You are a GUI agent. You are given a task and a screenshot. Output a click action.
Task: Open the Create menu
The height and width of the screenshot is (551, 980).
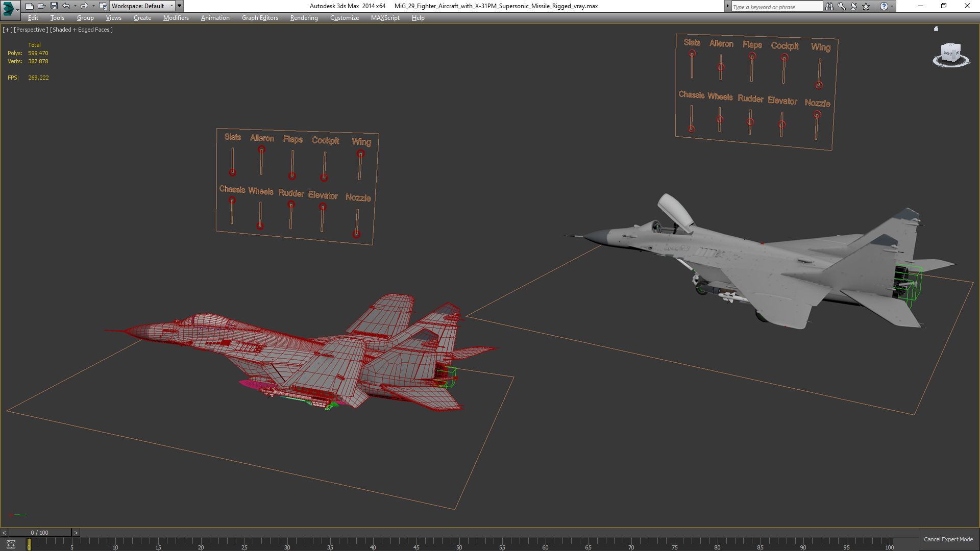(x=142, y=18)
